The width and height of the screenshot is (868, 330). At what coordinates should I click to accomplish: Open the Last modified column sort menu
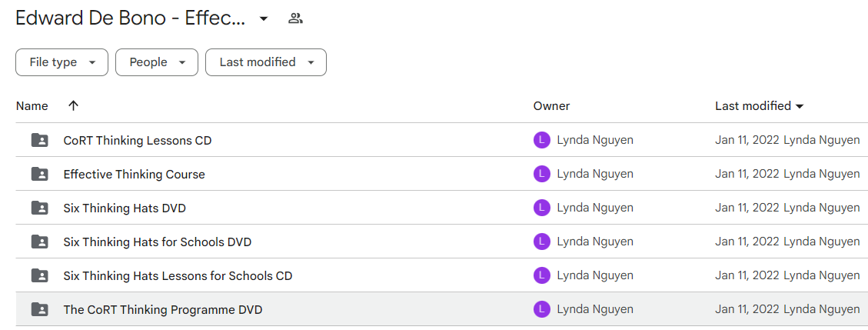coord(759,105)
